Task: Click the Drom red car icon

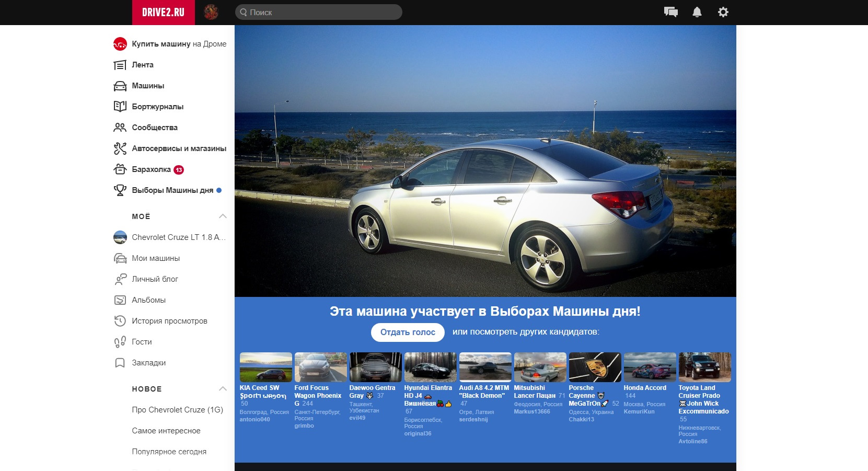Action: (x=120, y=44)
